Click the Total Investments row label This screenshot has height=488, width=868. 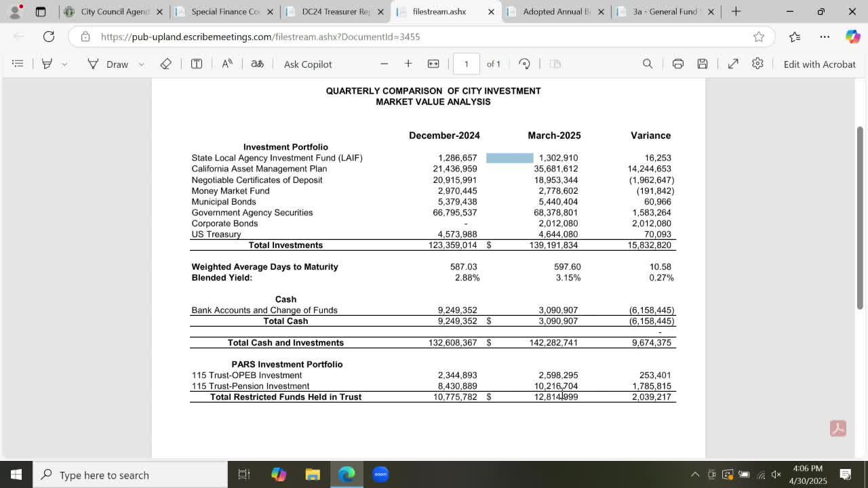click(285, 245)
